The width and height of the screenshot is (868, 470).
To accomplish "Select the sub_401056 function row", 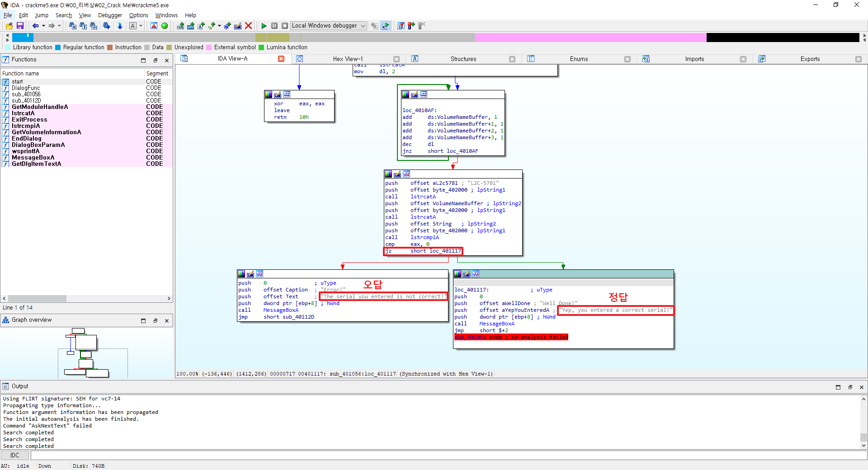I will (x=86, y=94).
